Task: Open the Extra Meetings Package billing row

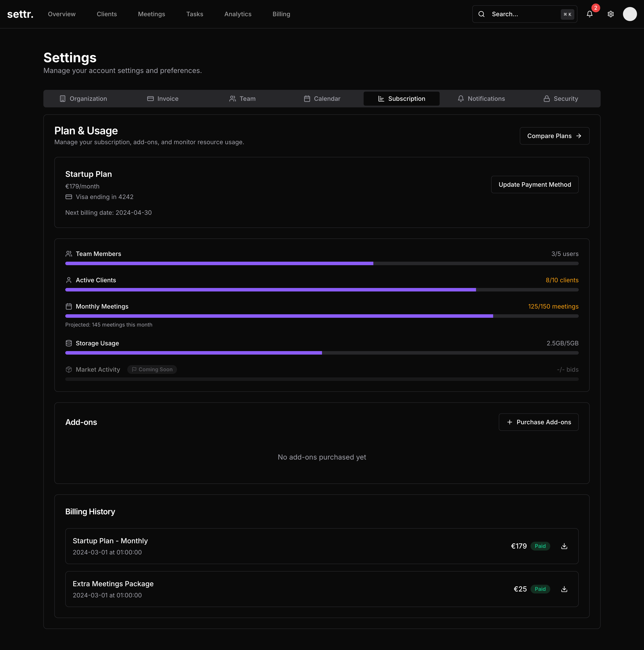Action: pos(322,589)
